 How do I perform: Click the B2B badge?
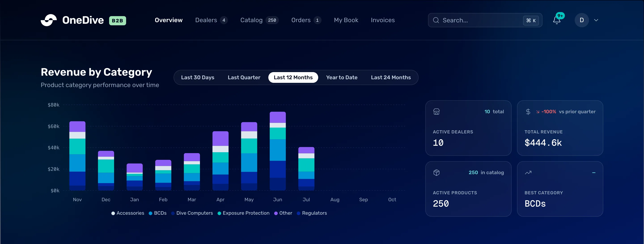coord(117,21)
